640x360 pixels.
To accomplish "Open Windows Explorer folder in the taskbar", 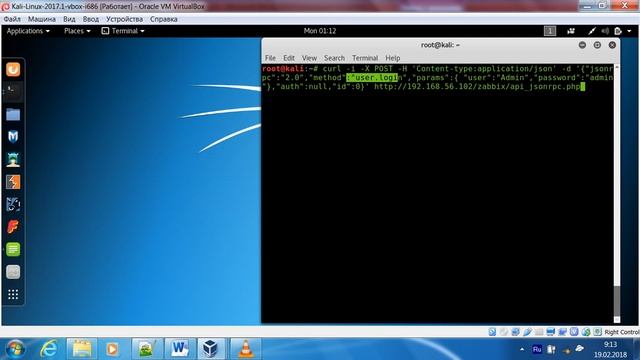I will 82,349.
